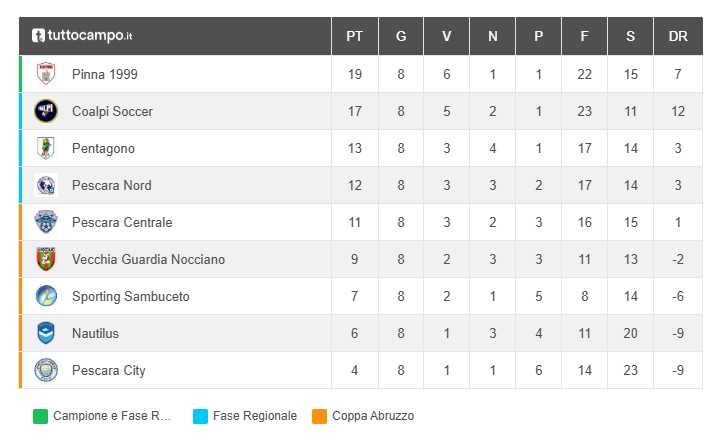Select Coalpi Soccer's points cell showing 17
This screenshot has width=726, height=443.
(x=355, y=111)
